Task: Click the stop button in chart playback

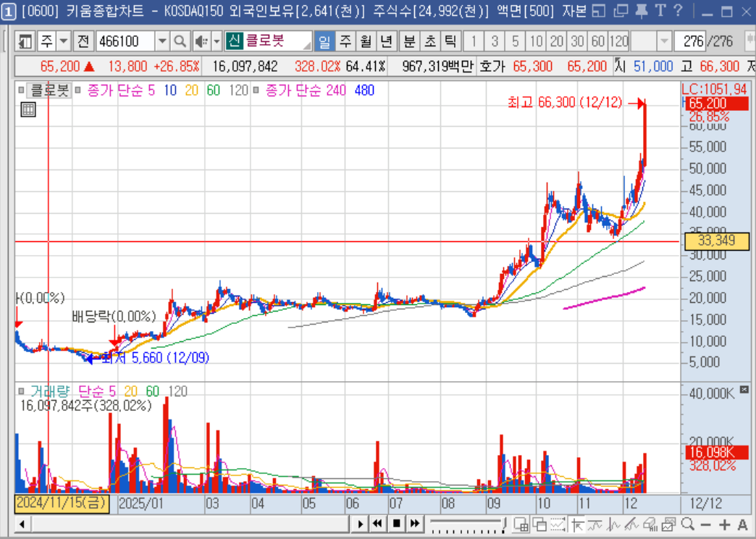Action: (x=396, y=524)
